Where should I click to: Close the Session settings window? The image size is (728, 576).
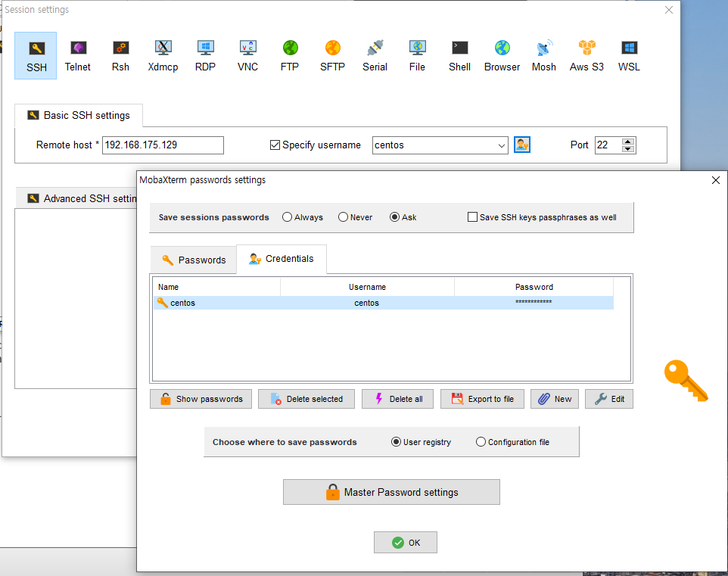tap(668, 10)
